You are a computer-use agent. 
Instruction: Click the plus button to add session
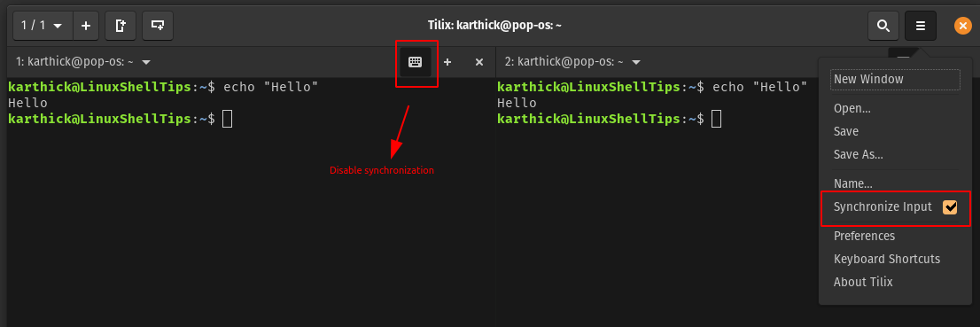(x=86, y=26)
